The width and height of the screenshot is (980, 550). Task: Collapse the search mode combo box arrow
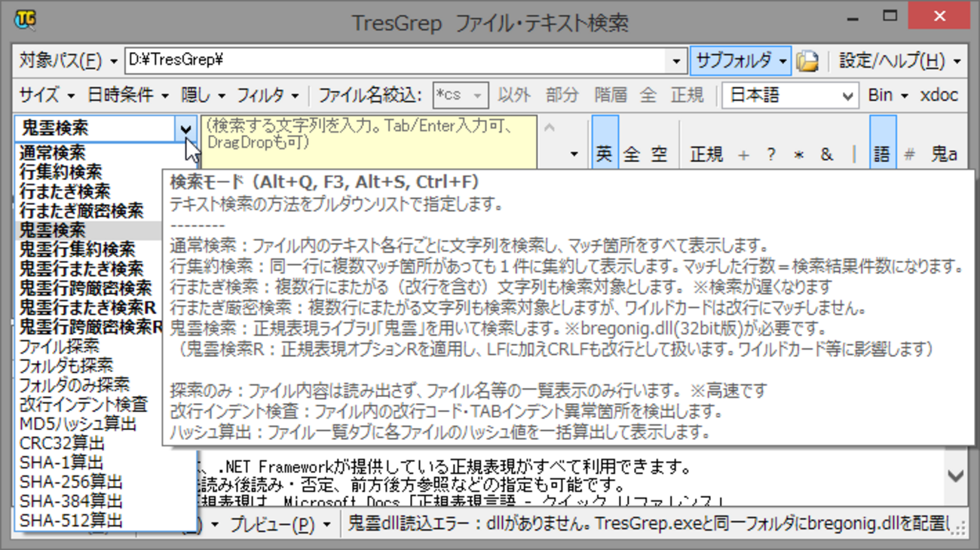[186, 129]
